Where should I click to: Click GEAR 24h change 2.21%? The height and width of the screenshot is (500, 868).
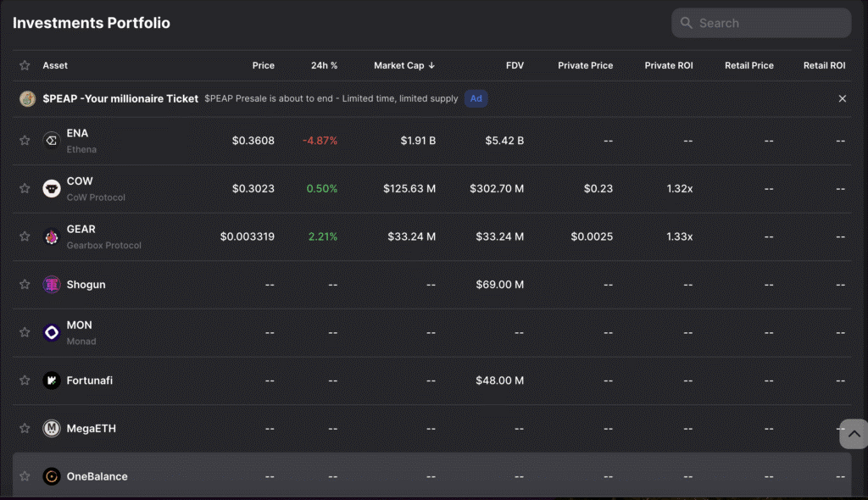coord(323,236)
